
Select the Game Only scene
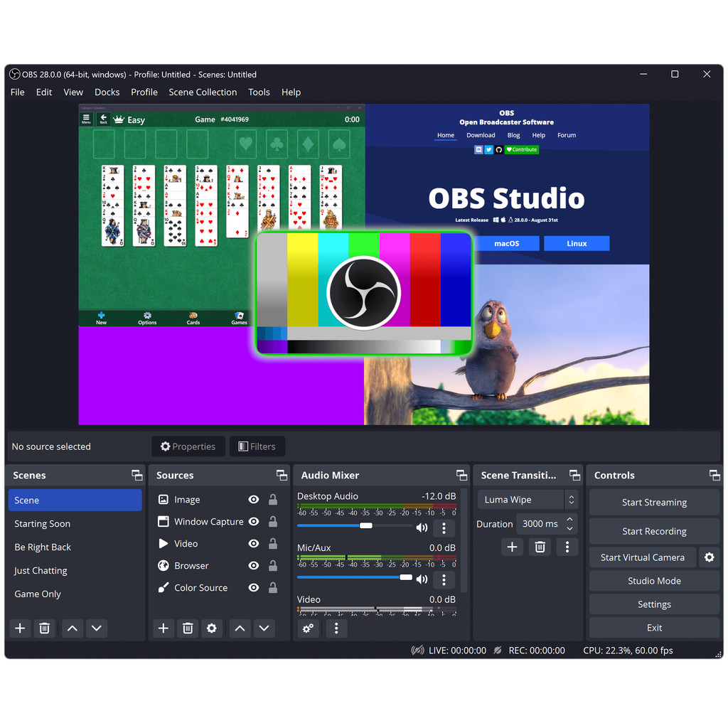(75, 594)
